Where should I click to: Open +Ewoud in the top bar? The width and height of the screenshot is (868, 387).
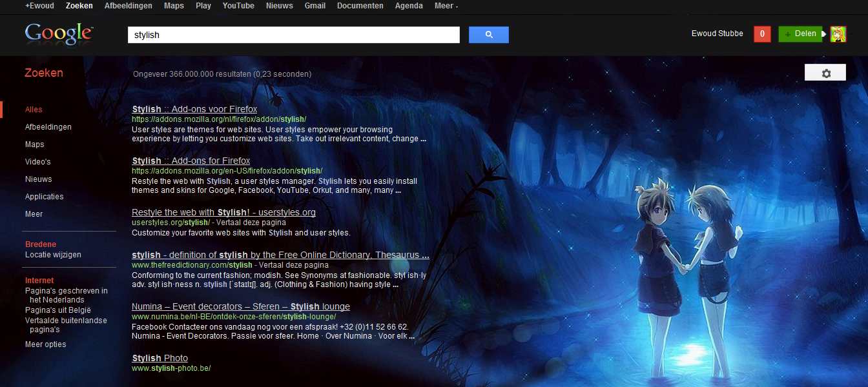click(39, 6)
